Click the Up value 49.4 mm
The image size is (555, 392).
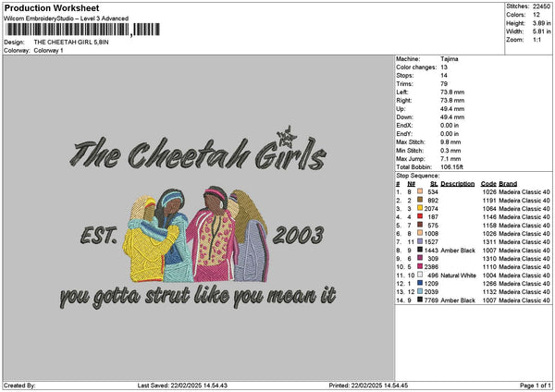tap(452, 108)
